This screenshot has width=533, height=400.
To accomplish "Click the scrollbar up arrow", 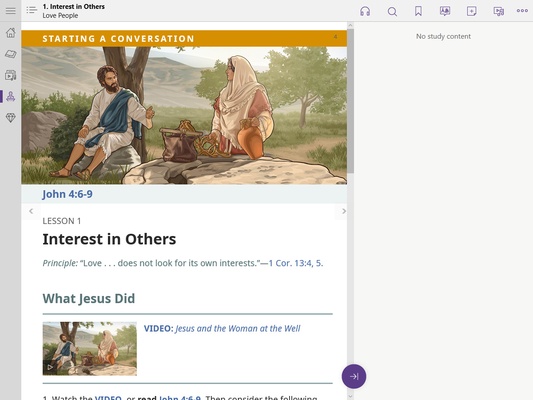I will tap(350, 25).
